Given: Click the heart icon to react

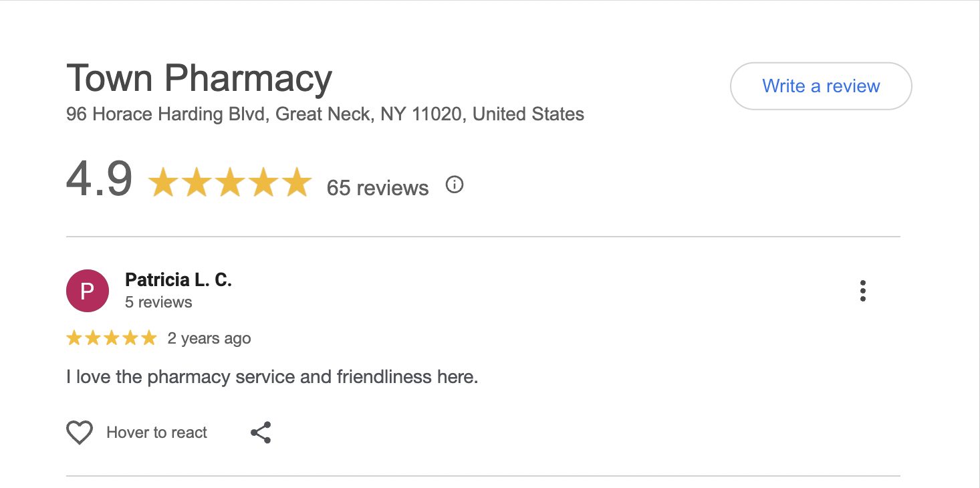Looking at the screenshot, I should [x=80, y=433].
